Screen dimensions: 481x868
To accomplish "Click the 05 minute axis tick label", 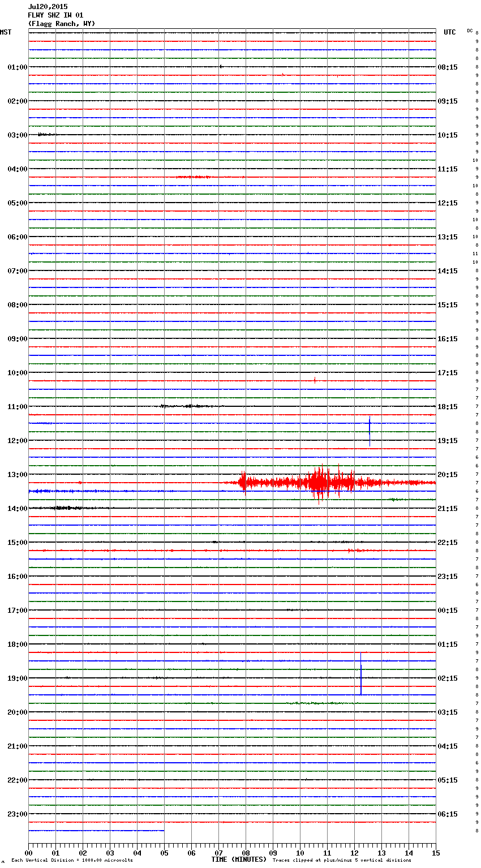I will 164,853.
